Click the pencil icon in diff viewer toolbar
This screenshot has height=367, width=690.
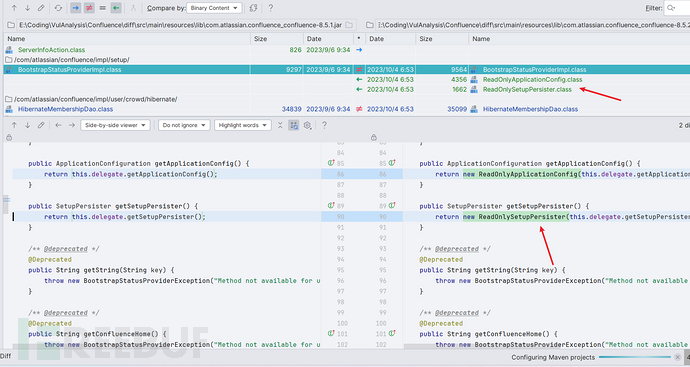[x=41, y=125]
